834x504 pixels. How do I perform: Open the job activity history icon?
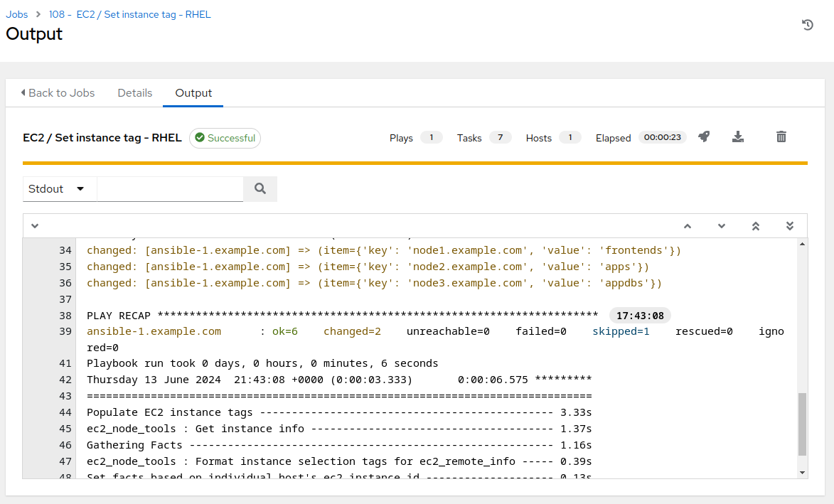pyautogui.click(x=808, y=24)
